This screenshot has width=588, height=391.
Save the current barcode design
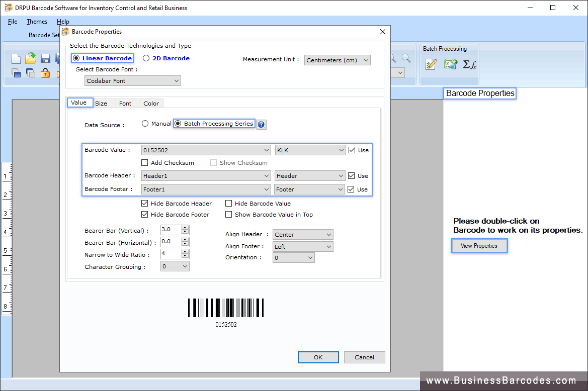(45, 58)
